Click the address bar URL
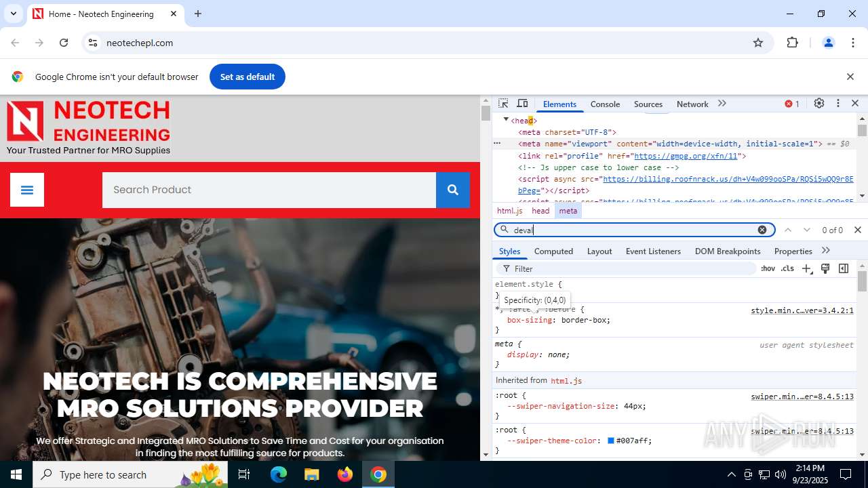 (x=140, y=43)
